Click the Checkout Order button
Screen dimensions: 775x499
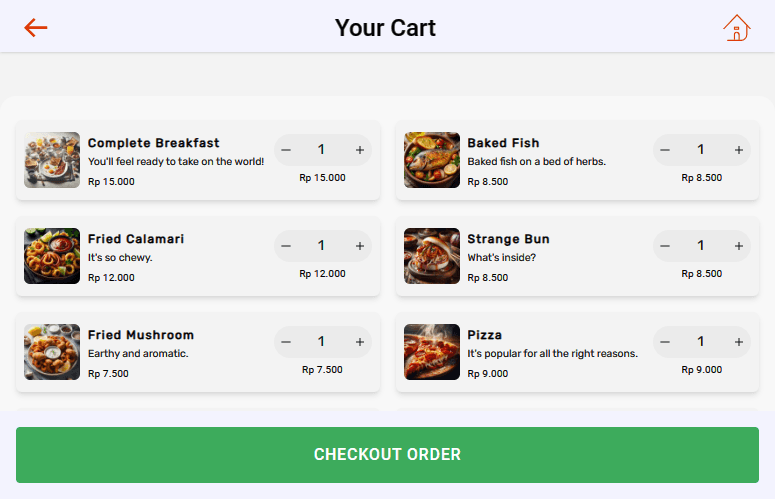click(387, 455)
